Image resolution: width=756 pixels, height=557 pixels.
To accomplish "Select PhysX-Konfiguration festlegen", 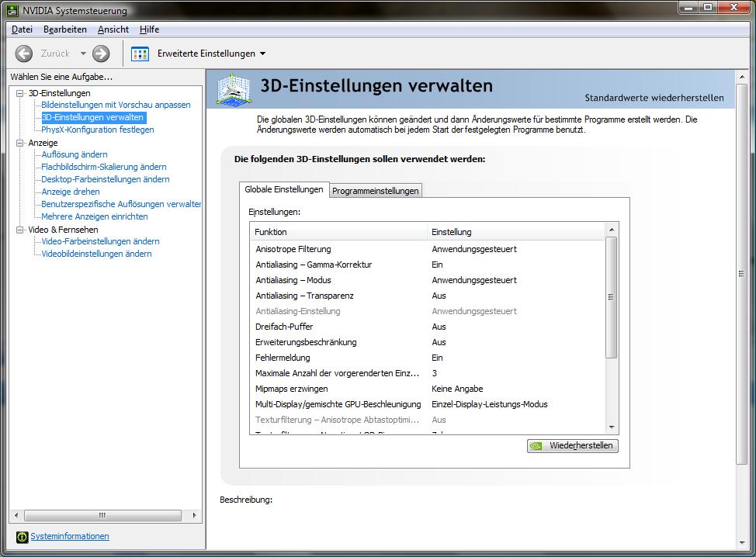I will click(x=97, y=130).
